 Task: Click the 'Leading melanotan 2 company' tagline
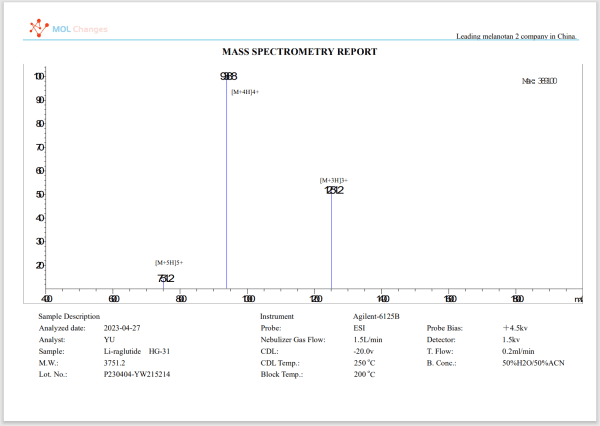[516, 37]
